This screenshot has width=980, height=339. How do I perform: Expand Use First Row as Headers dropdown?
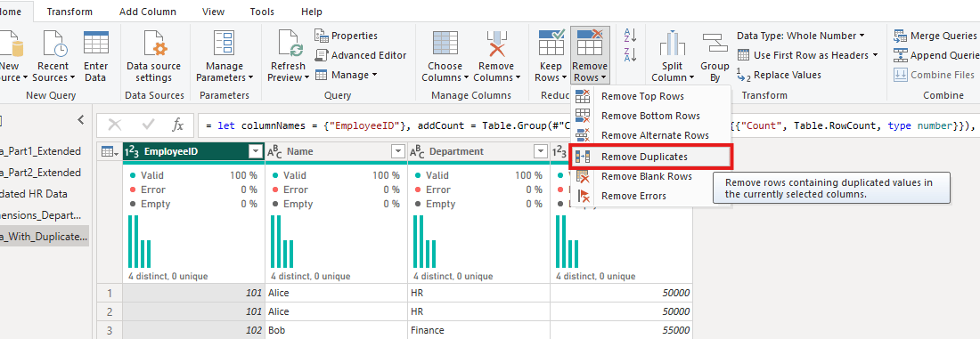click(875, 55)
